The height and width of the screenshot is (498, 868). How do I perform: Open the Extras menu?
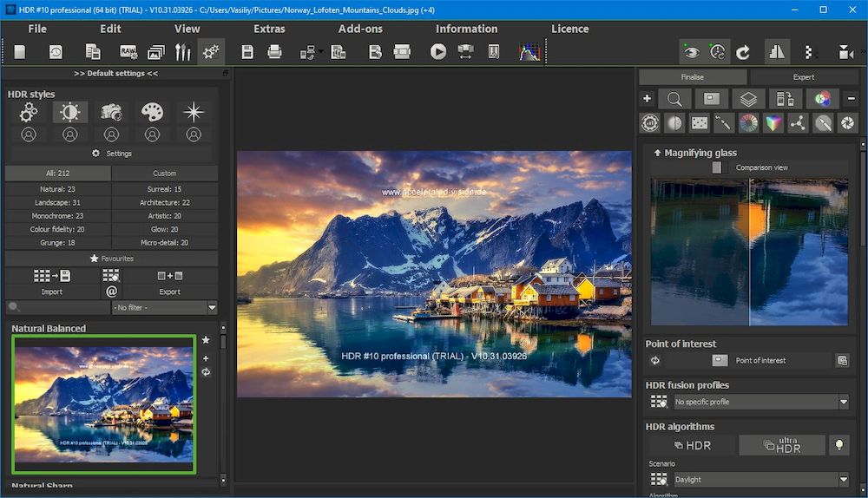coord(269,29)
